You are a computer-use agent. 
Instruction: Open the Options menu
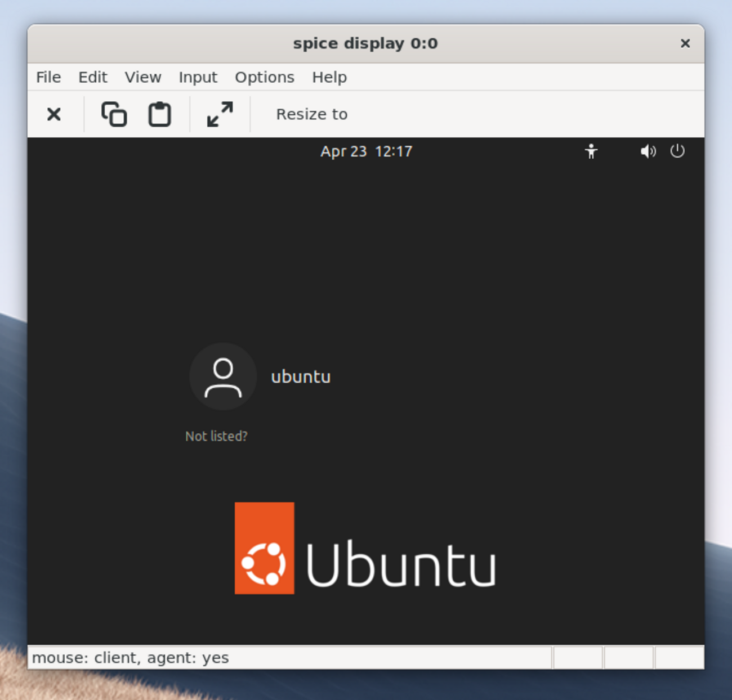265,77
